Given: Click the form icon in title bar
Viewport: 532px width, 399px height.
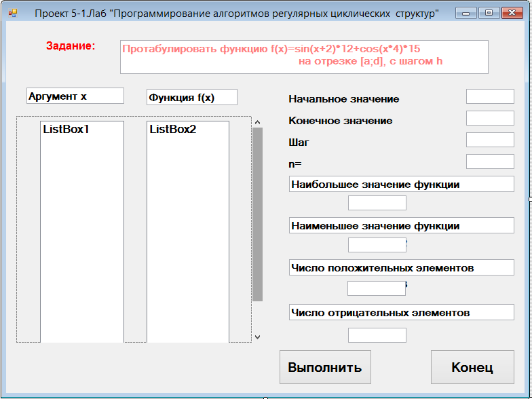Looking at the screenshot, I should tap(13, 14).
